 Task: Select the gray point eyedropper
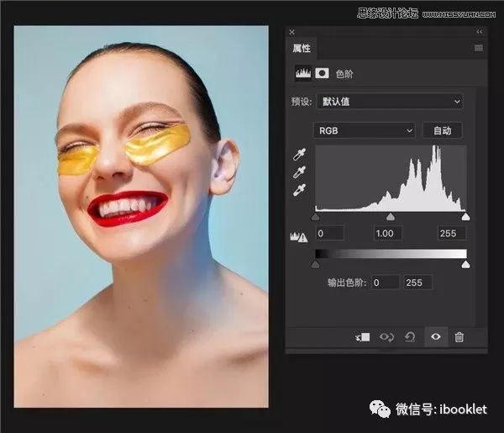point(299,173)
